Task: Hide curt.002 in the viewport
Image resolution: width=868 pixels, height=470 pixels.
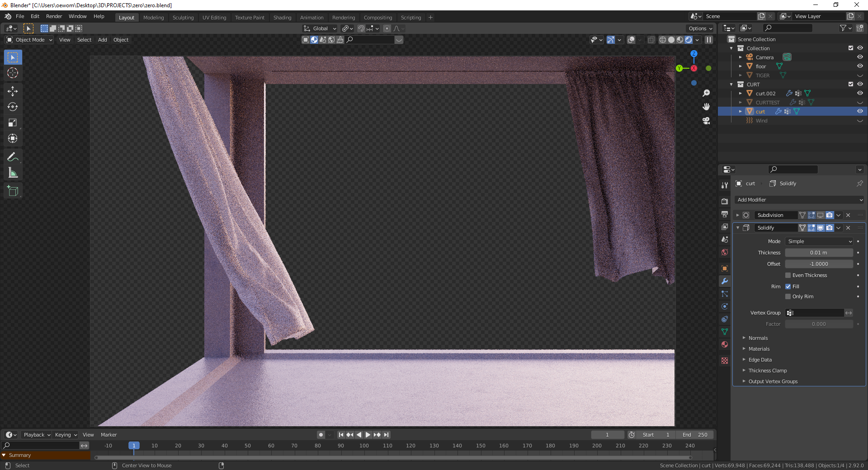Action: click(860, 94)
